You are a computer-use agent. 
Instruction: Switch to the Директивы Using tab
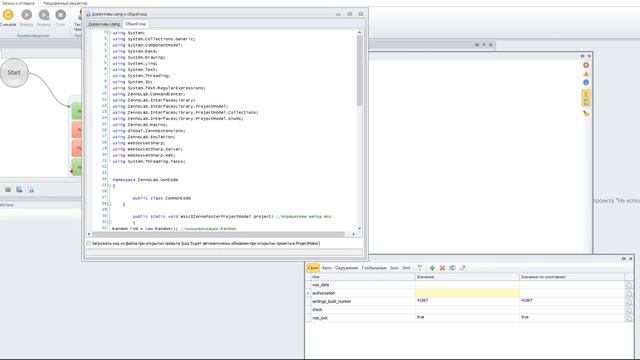tap(104, 24)
